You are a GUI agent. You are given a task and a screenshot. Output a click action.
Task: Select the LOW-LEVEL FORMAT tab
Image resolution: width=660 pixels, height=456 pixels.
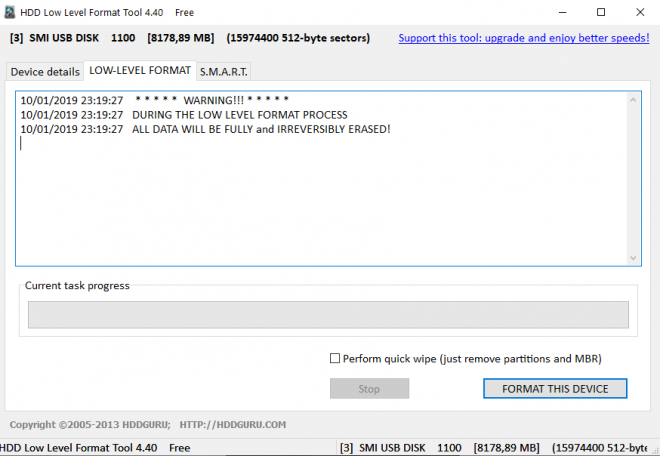coord(140,70)
